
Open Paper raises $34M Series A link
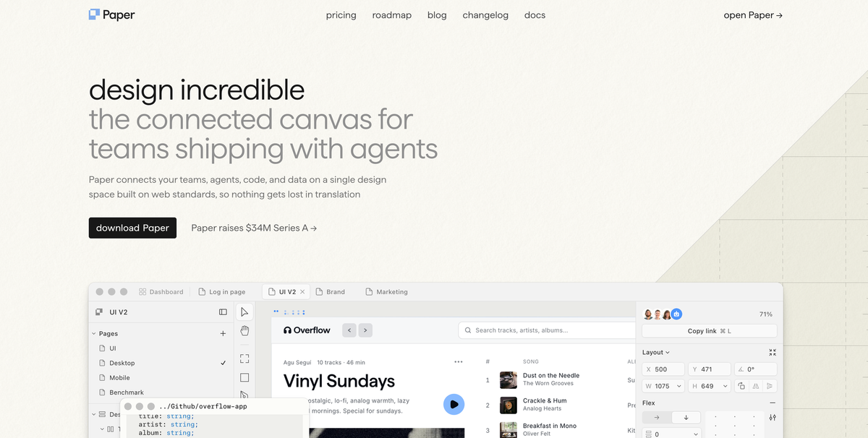click(254, 228)
